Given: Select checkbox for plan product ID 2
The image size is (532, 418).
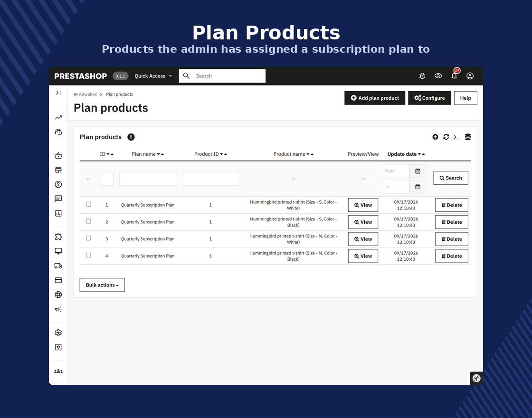Looking at the screenshot, I should [x=88, y=221].
